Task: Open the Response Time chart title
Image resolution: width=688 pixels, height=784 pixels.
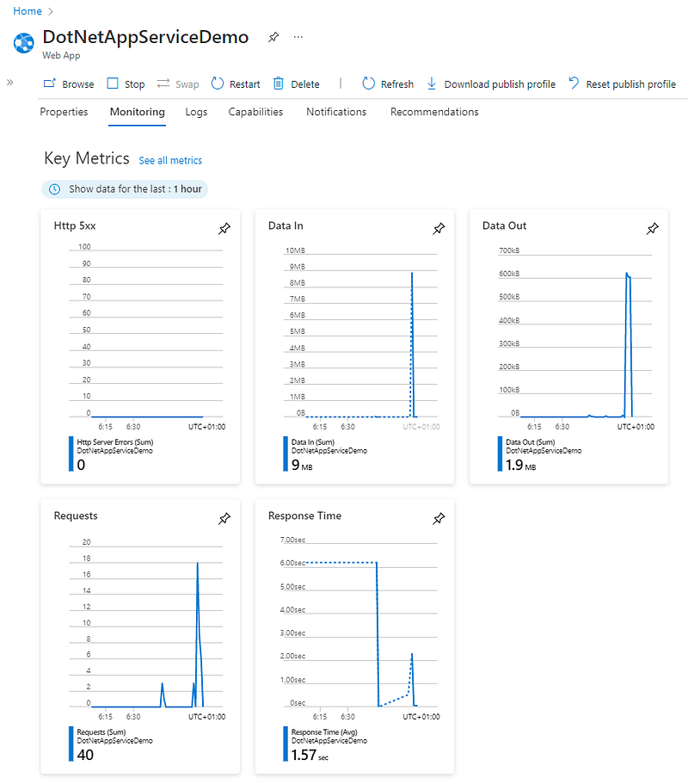Action: coord(304,515)
